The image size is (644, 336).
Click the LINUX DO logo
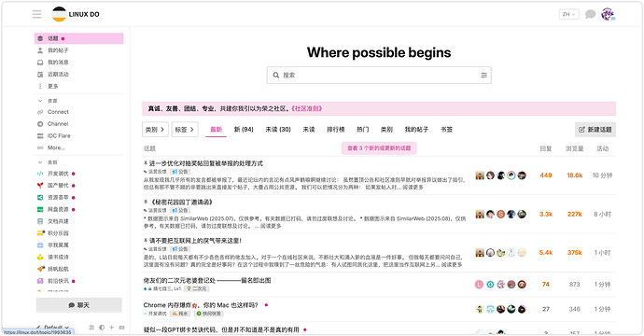click(x=76, y=14)
